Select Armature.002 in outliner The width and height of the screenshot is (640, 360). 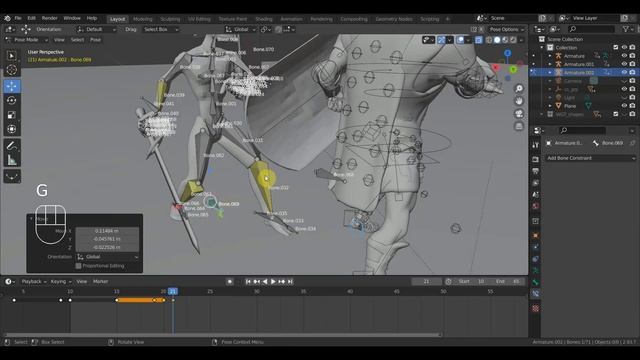pos(578,73)
